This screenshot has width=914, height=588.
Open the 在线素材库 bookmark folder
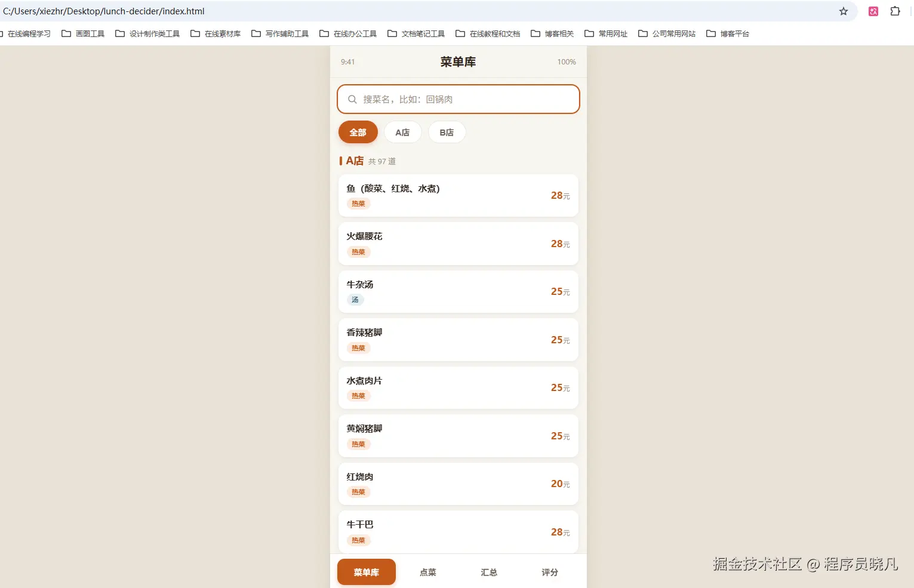[x=216, y=33]
